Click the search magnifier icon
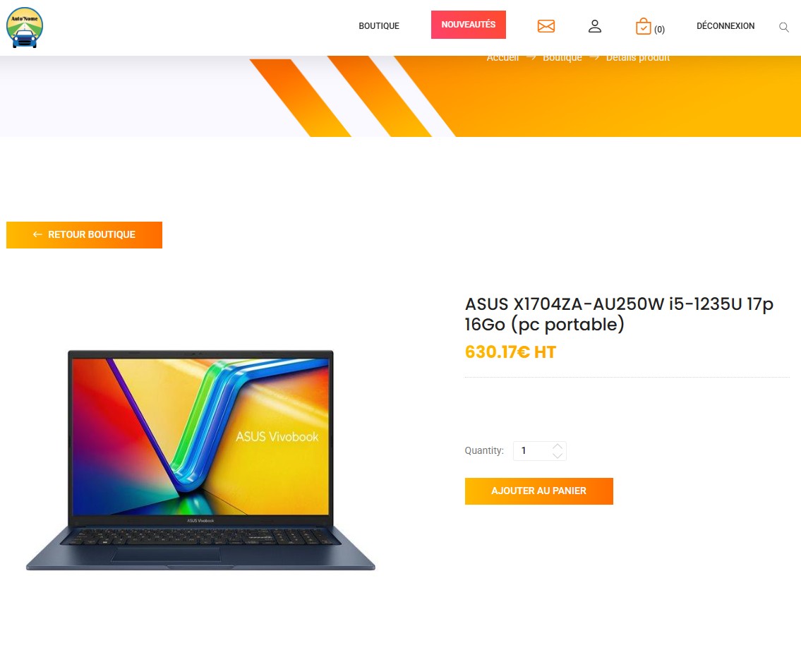Screen dimensions: 801x672 783,27
